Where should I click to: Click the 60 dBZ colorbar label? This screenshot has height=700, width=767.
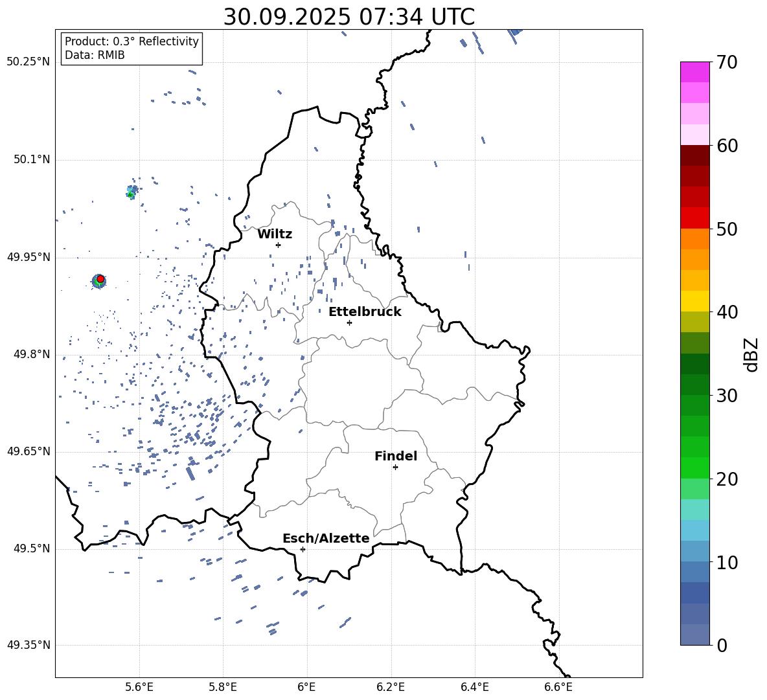pyautogui.click(x=726, y=146)
